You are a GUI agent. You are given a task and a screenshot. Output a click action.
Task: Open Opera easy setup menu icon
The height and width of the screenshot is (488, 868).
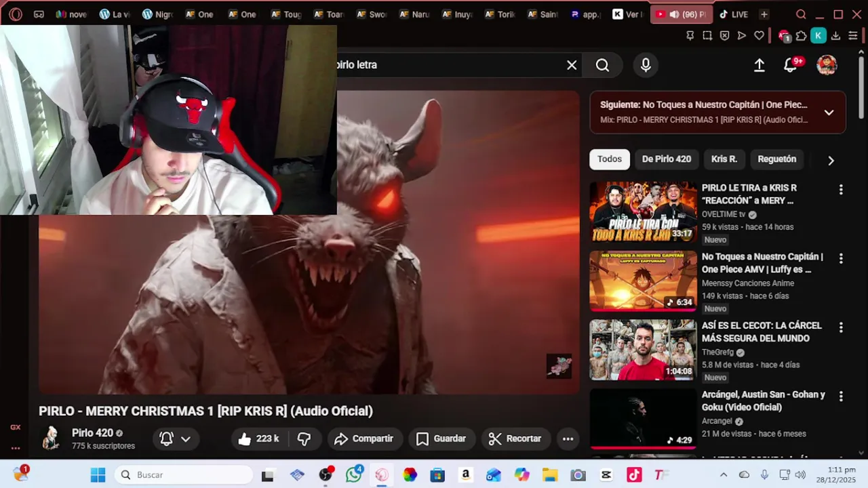[x=853, y=36]
